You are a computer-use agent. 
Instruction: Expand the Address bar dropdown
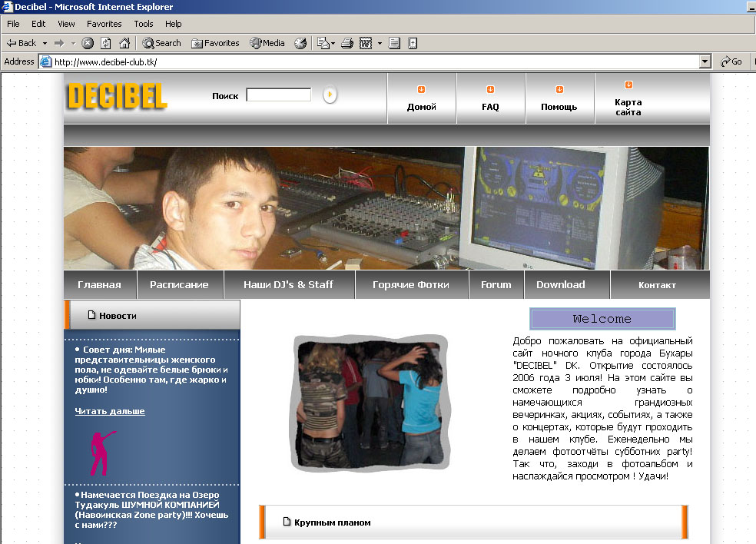pyautogui.click(x=705, y=61)
